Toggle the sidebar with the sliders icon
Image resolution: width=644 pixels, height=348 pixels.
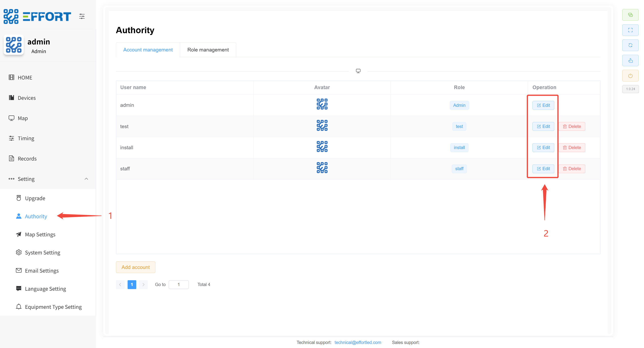(82, 16)
